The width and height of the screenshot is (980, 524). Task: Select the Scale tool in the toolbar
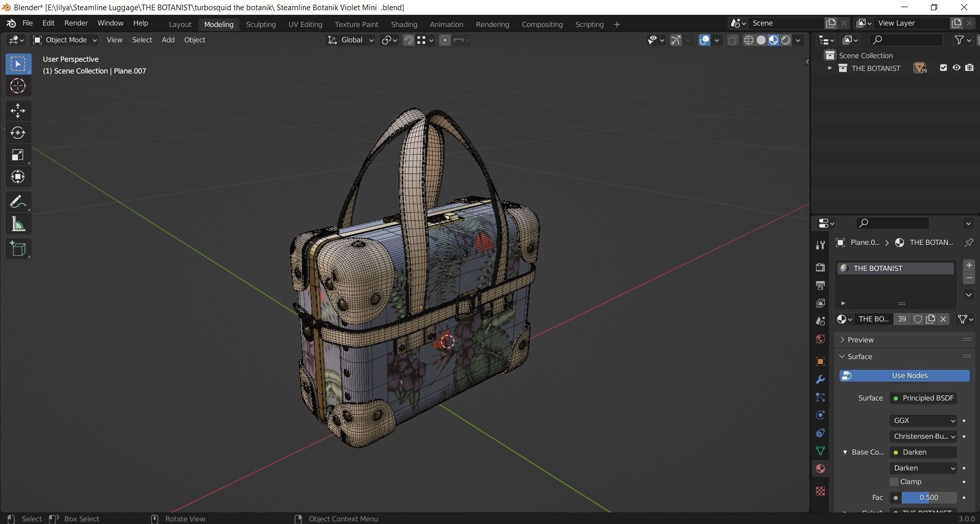point(18,155)
